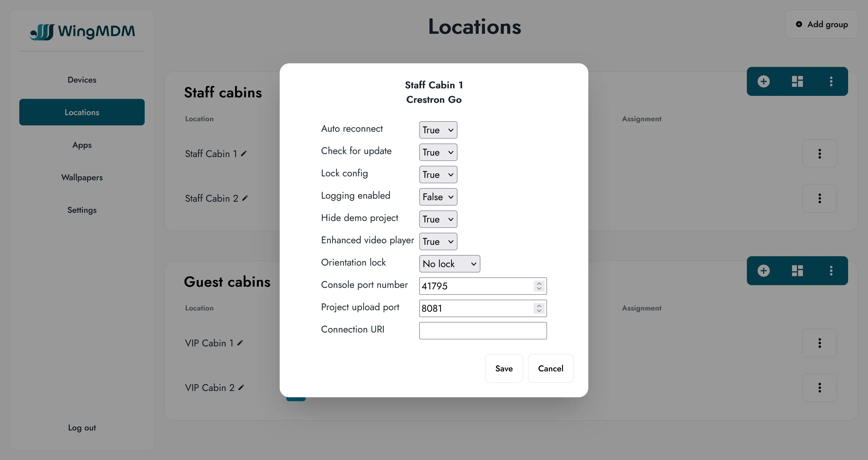Click Assignment column header in Guest cabins
The width and height of the screenshot is (868, 460).
[x=642, y=308]
